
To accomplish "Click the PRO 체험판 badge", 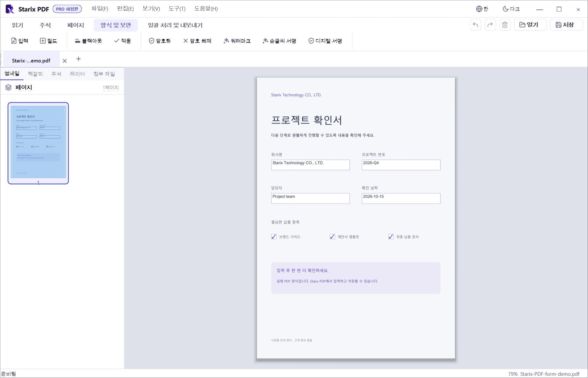I will point(67,9).
